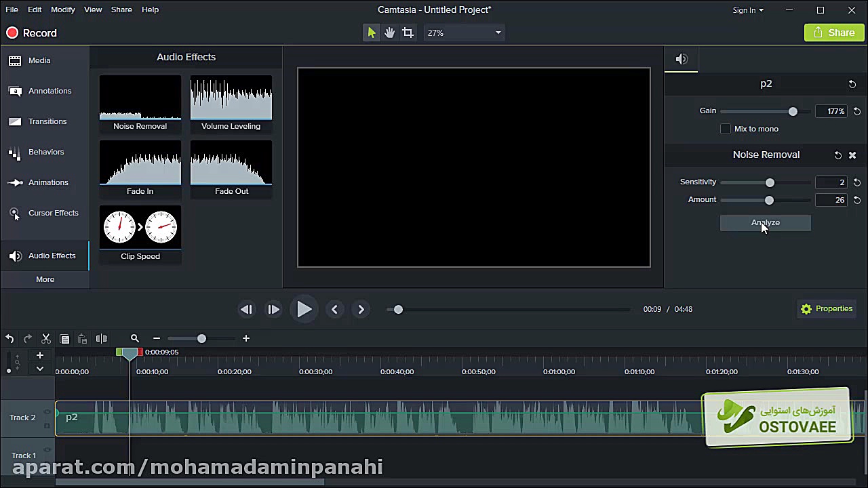Viewport: 868px width, 488px height.
Task: Open the zoom percentage dropdown
Action: (464, 32)
